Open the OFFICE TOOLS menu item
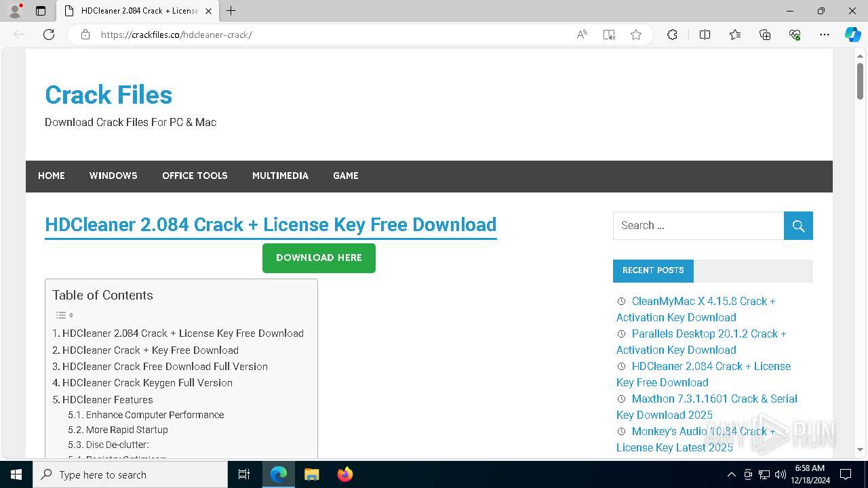Viewport: 868px width, 488px height. [x=195, y=176]
